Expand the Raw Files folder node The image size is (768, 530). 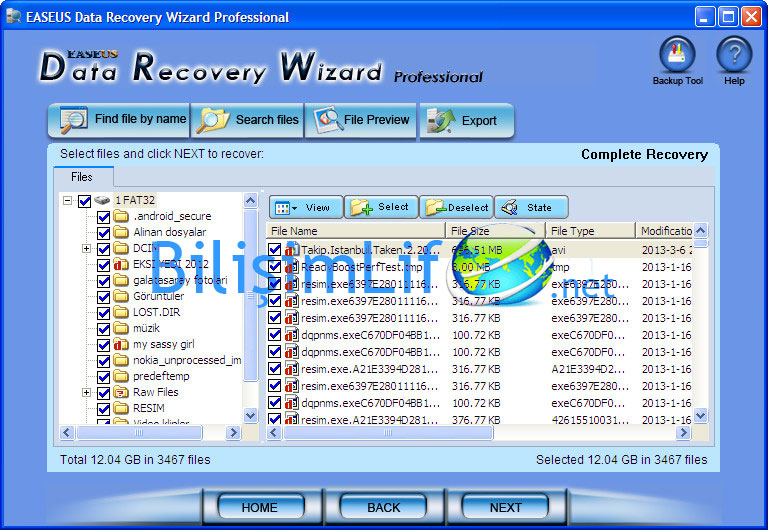click(87, 393)
